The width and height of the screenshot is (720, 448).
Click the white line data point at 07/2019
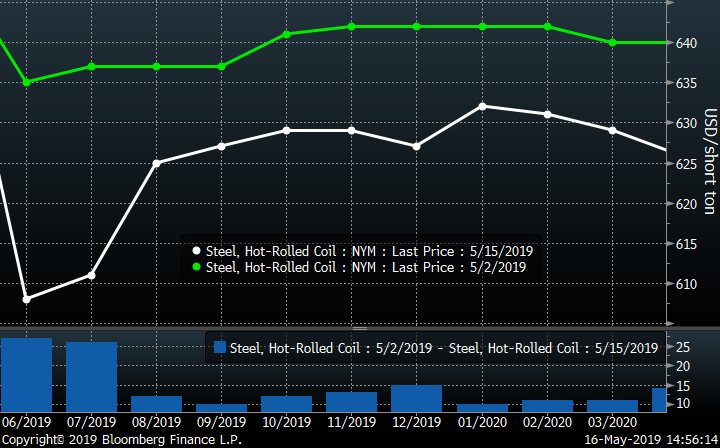coord(92,275)
